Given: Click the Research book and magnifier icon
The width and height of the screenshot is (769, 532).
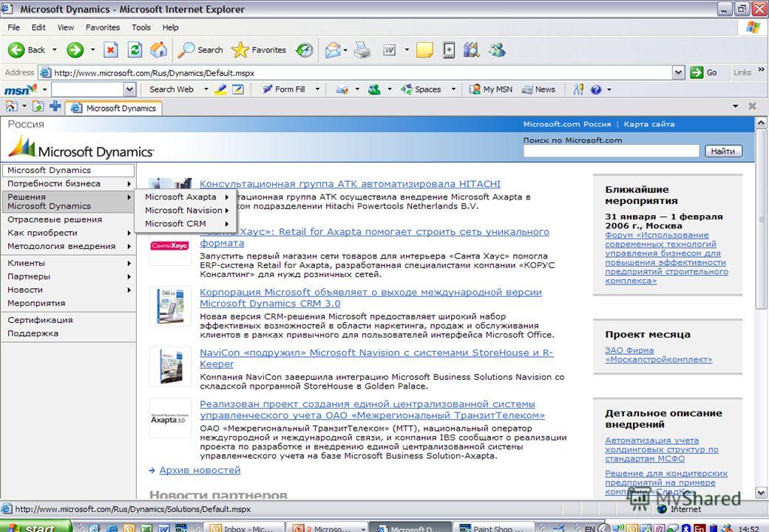Looking at the screenshot, I should coord(471,50).
